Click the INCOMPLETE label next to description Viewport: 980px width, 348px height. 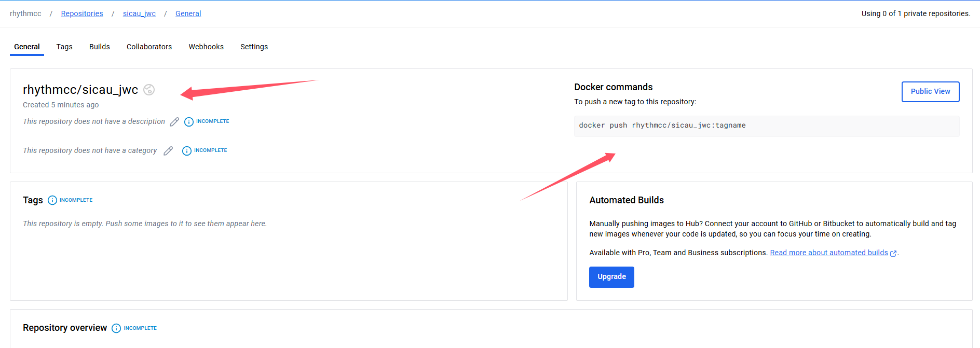point(213,121)
